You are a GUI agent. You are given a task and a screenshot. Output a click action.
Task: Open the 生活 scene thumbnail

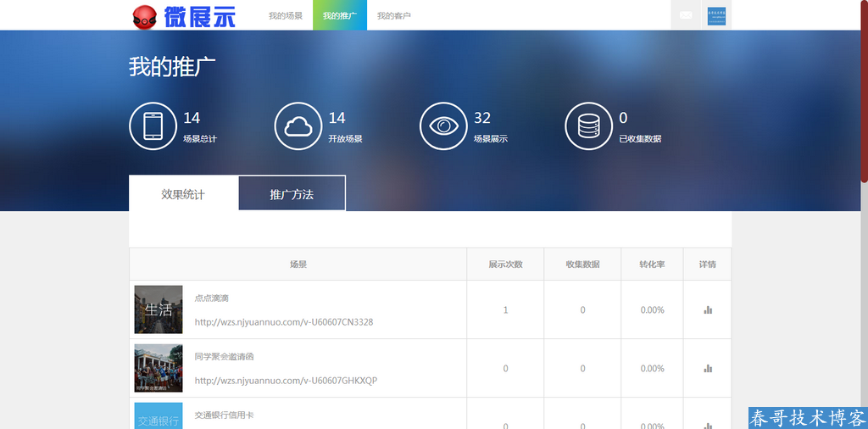[x=159, y=309]
